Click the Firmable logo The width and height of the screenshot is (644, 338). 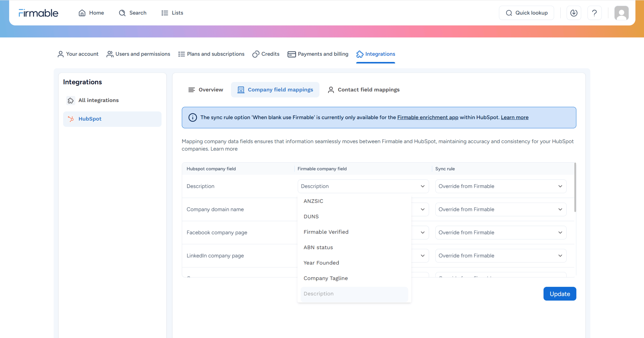click(x=38, y=13)
